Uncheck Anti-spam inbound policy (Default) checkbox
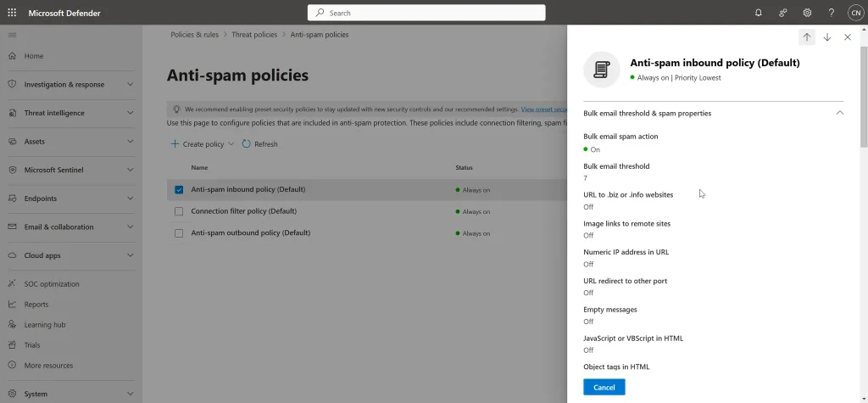This screenshot has width=868, height=403. click(179, 189)
